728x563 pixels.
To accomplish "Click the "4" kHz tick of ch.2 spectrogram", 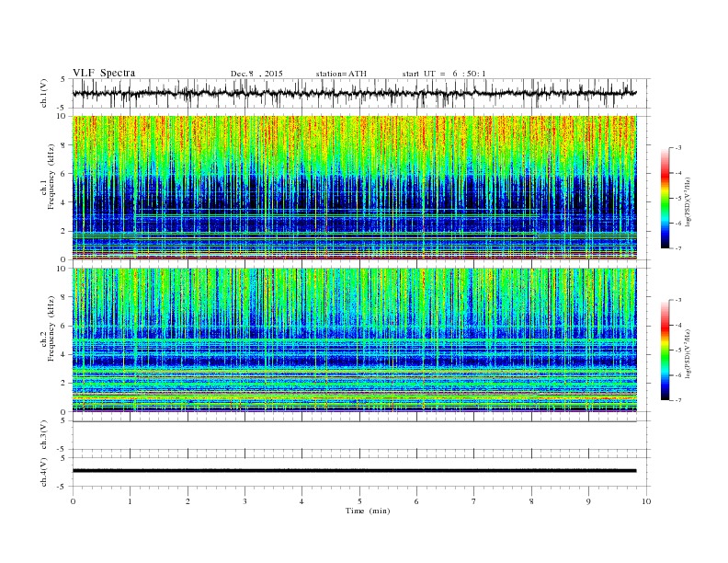I will (x=63, y=355).
